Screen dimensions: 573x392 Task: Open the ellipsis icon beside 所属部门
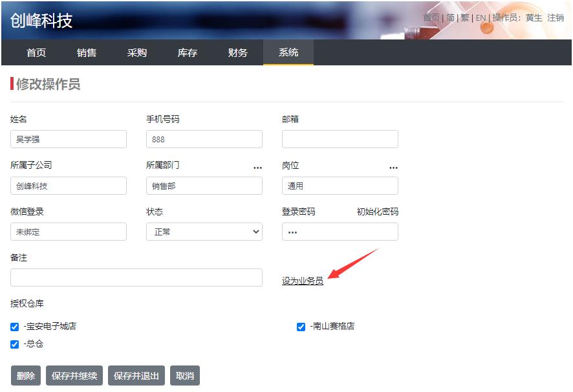(x=257, y=168)
